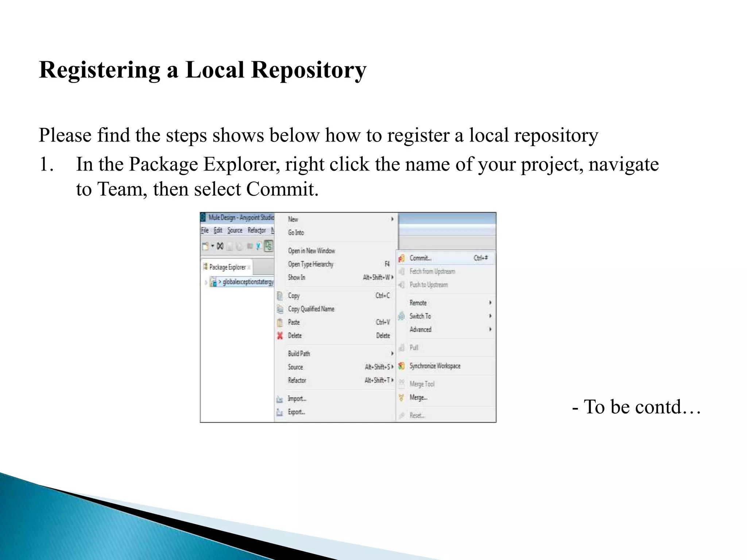Click the Mule infinity-shaped toolbar icon

pos(220,246)
